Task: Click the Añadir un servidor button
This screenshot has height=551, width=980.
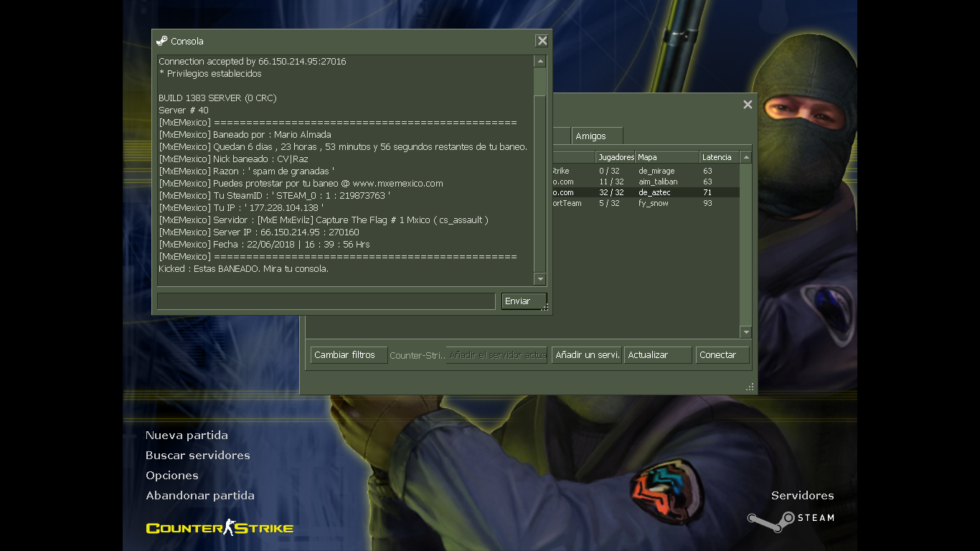Action: pos(586,355)
